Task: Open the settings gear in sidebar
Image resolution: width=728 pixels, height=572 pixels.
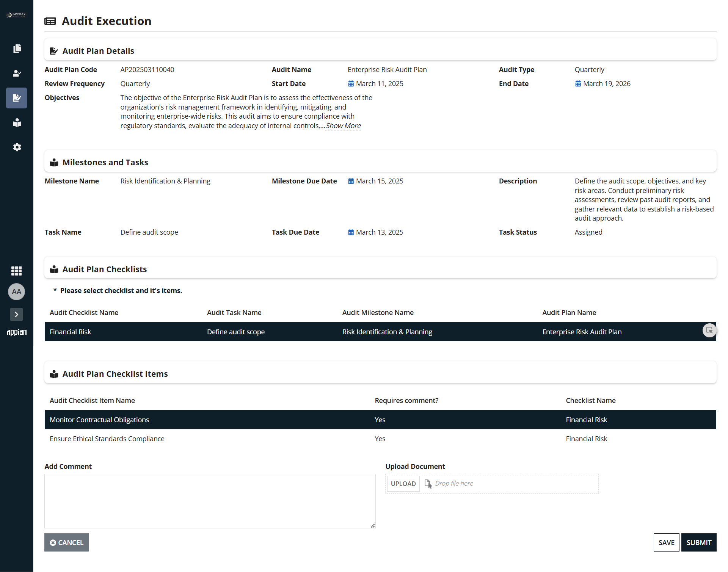Action: [17, 147]
